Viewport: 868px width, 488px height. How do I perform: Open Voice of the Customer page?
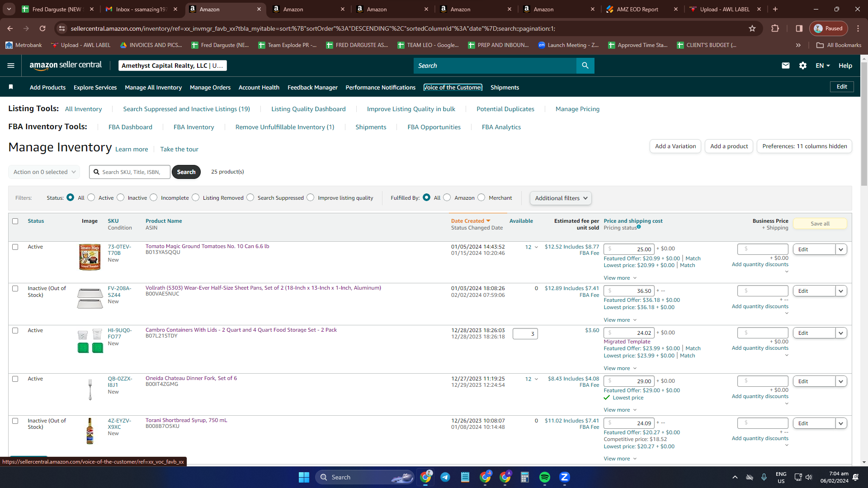(x=453, y=87)
